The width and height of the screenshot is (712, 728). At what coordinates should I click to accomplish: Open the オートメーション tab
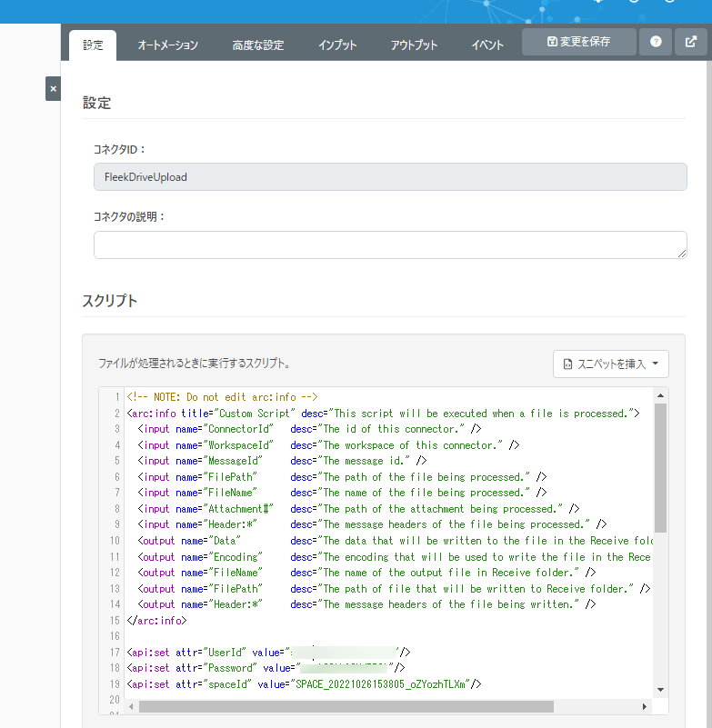click(x=167, y=45)
